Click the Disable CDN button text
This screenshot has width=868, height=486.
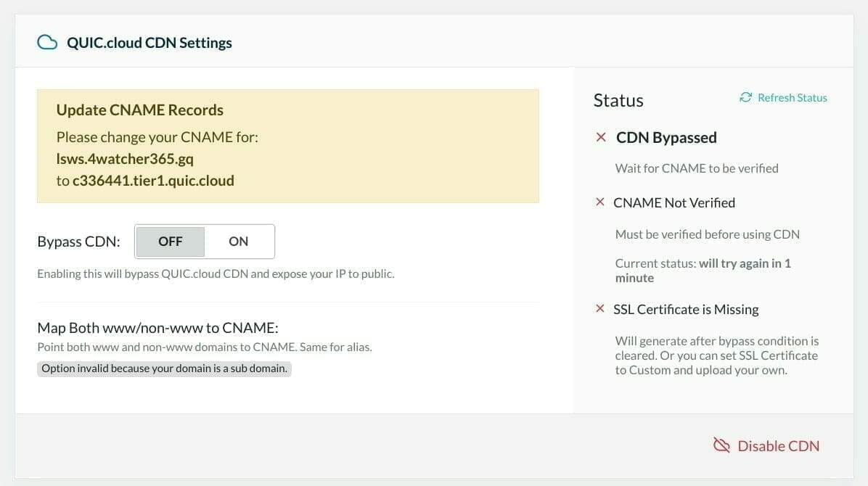(x=778, y=446)
